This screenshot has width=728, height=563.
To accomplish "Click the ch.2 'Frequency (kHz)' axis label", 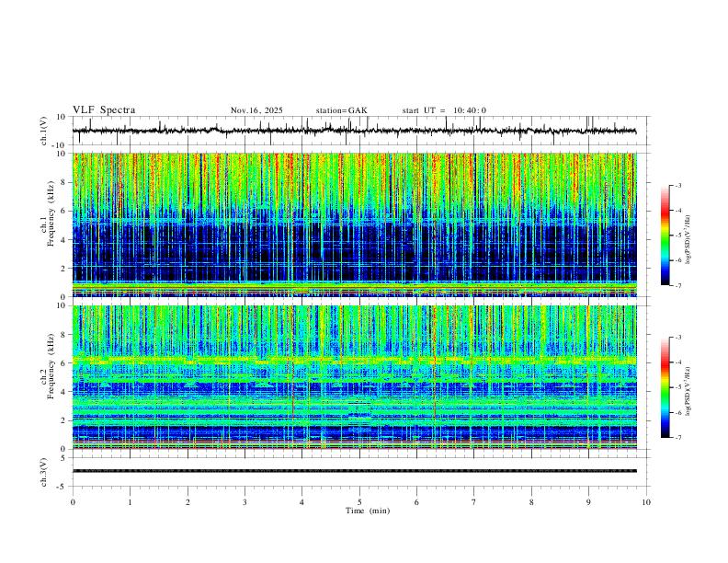I will 51,366.
